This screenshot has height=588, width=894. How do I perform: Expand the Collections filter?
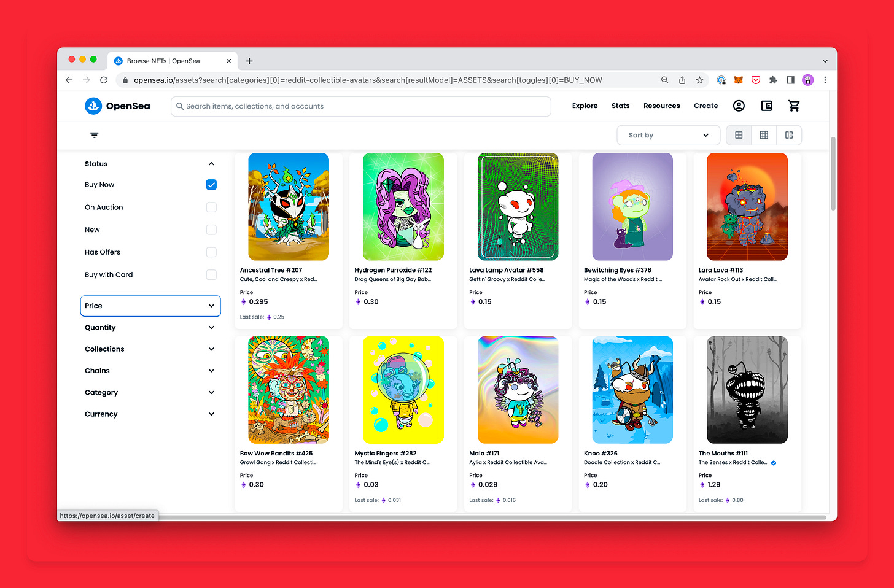pos(150,349)
